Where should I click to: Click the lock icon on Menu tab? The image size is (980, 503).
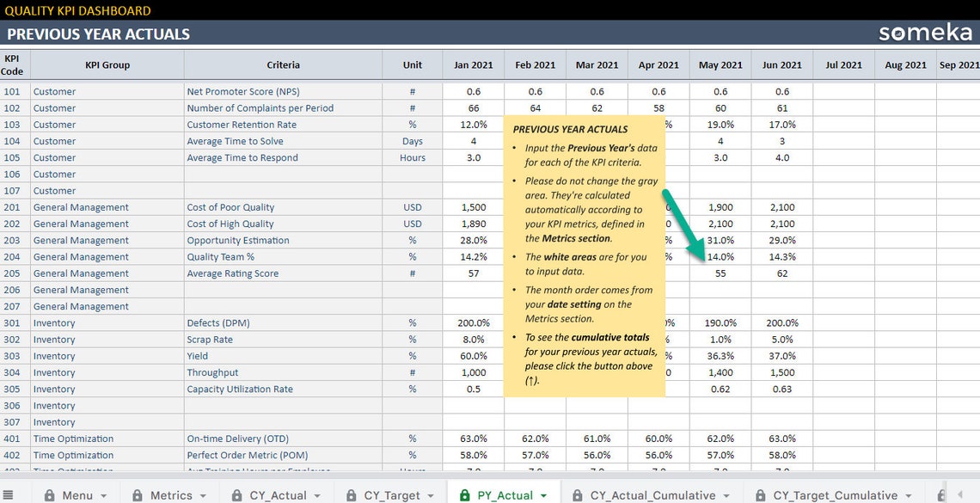(x=50, y=494)
